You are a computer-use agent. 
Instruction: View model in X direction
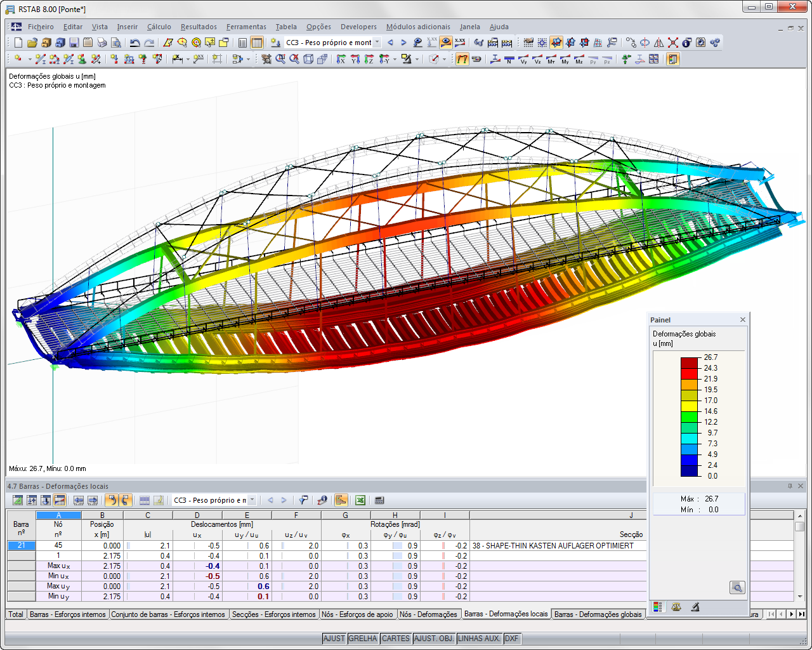click(x=341, y=59)
